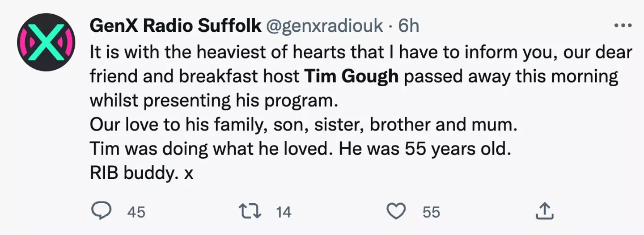The image size is (644, 235).
Task: Open the three-dot more options menu
Action: (x=623, y=26)
